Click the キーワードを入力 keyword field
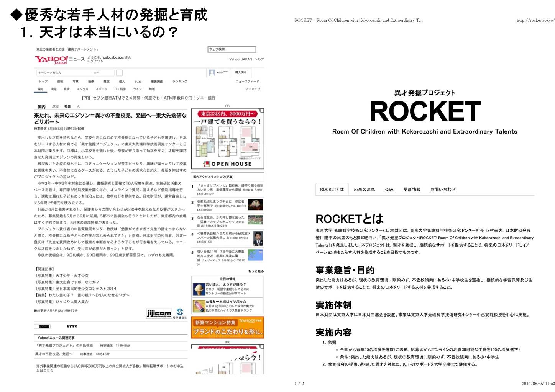Image resolution: width=555 pixels, height=392 pixels. point(75,73)
